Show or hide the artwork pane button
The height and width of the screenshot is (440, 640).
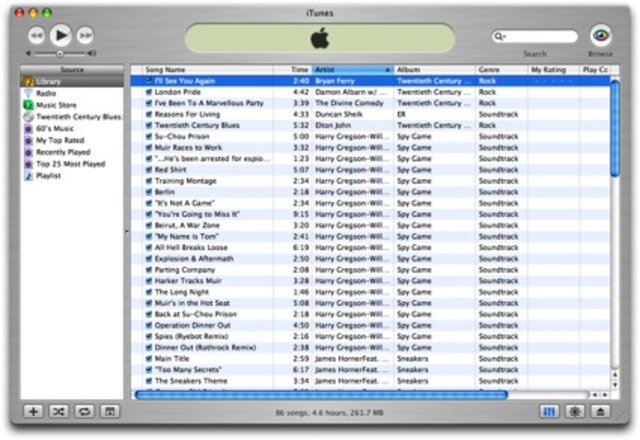point(109,411)
